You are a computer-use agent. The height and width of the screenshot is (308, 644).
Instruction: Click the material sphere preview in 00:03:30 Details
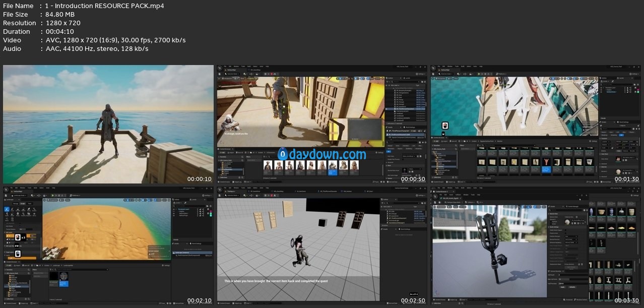[x=568, y=222]
